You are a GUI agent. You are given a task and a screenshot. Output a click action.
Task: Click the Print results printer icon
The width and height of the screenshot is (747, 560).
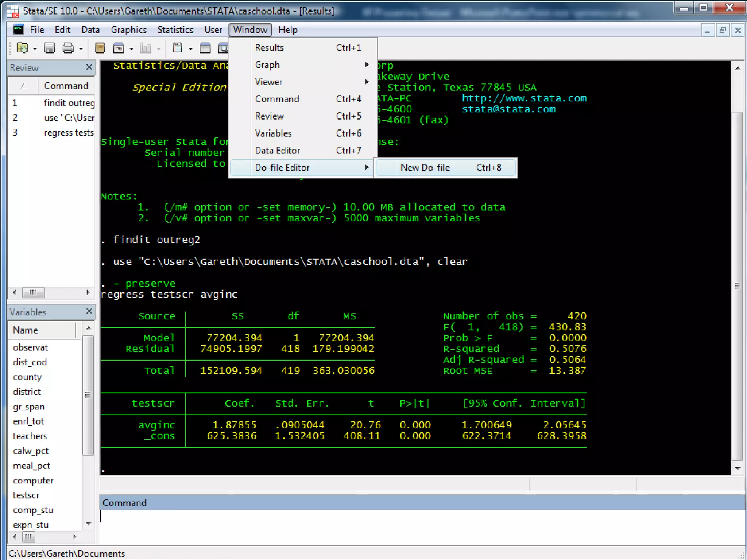click(68, 48)
